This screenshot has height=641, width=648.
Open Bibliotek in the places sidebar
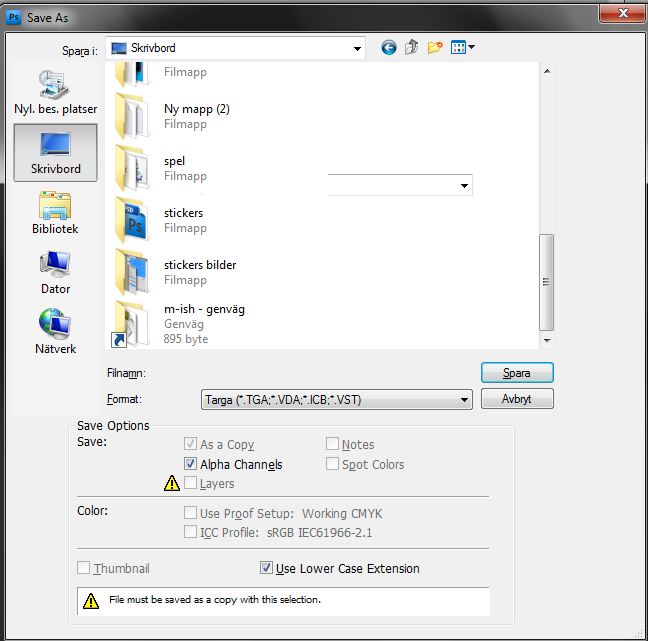pos(55,213)
